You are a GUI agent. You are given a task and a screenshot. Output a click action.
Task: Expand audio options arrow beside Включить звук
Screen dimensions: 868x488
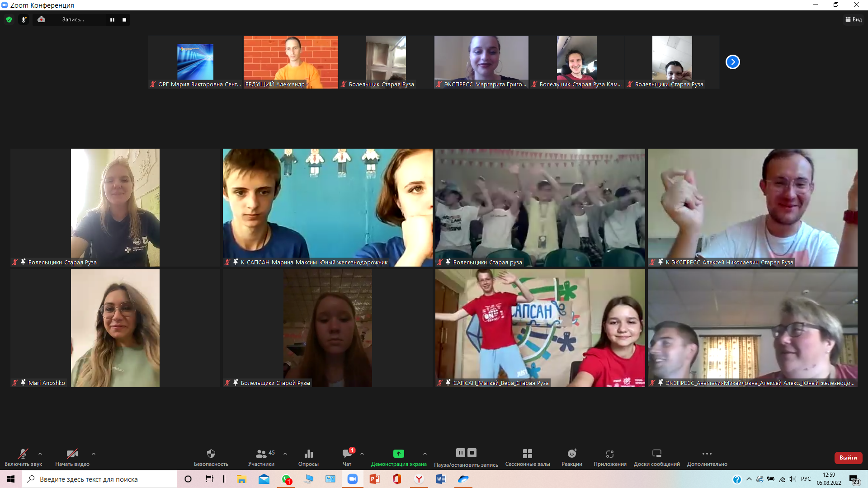pos(40,454)
